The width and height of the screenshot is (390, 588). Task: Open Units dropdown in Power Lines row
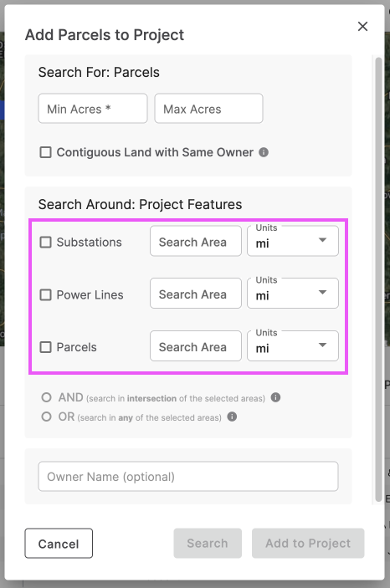[293, 294]
